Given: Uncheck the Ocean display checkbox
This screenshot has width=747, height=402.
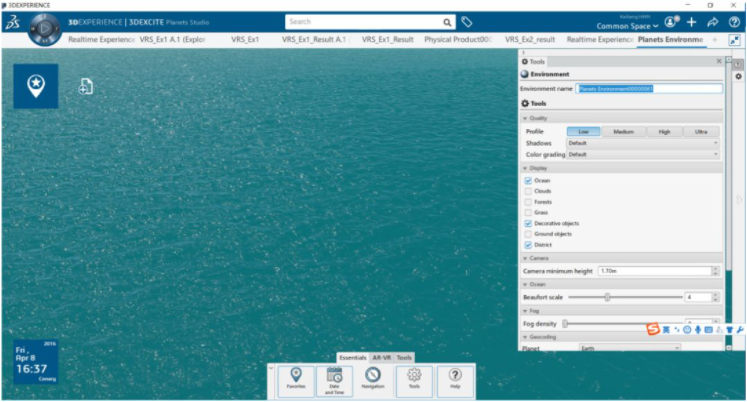Looking at the screenshot, I should pos(528,180).
